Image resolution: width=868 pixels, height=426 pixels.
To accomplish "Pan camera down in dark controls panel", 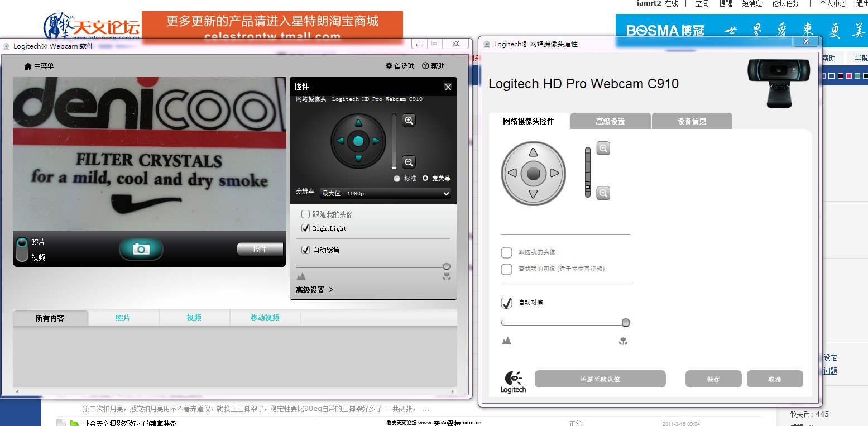I will point(358,159).
